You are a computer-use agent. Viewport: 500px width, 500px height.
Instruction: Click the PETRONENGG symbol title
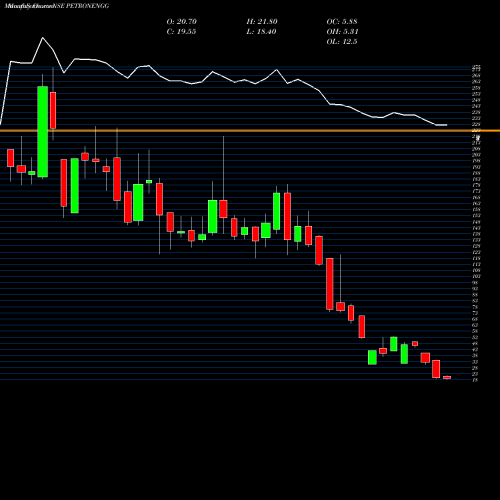point(88,6)
